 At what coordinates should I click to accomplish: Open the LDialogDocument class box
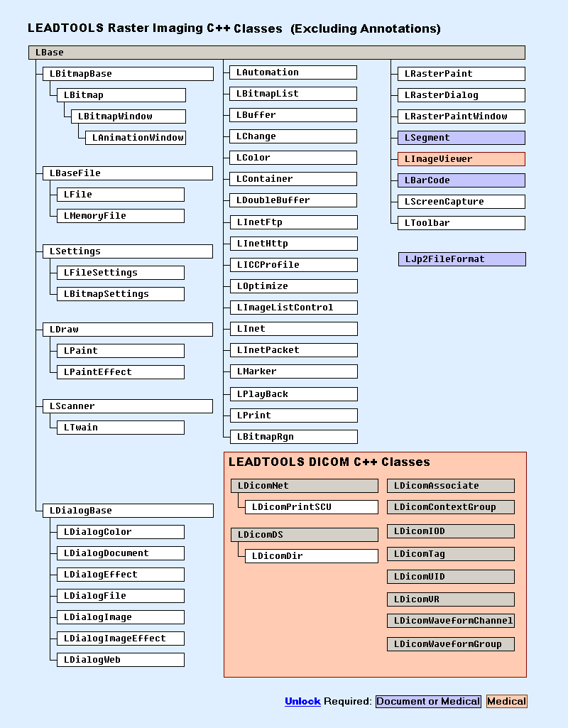[x=121, y=553]
